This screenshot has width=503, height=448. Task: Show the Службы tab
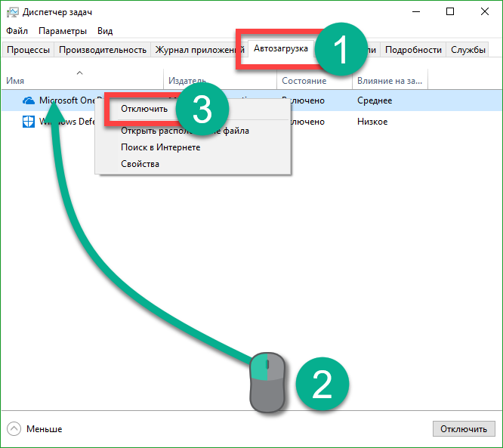point(468,50)
